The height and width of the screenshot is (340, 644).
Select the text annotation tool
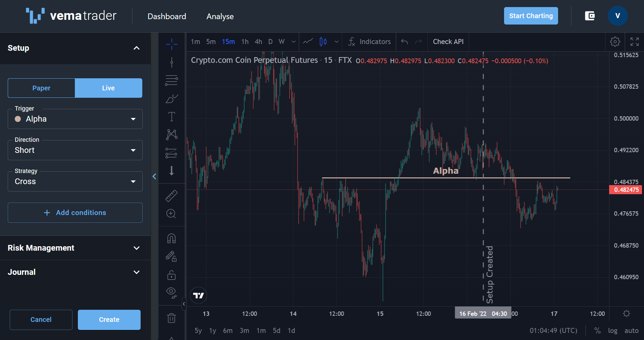coord(171,117)
